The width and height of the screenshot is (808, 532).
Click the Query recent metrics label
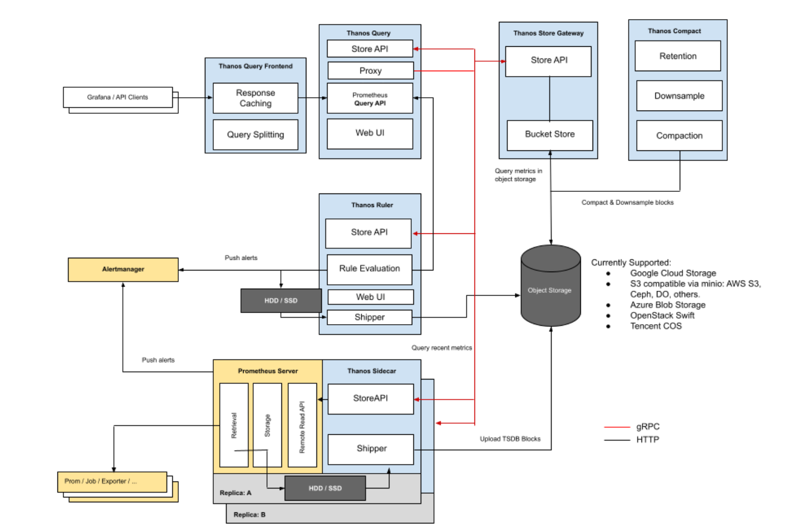coord(442,348)
